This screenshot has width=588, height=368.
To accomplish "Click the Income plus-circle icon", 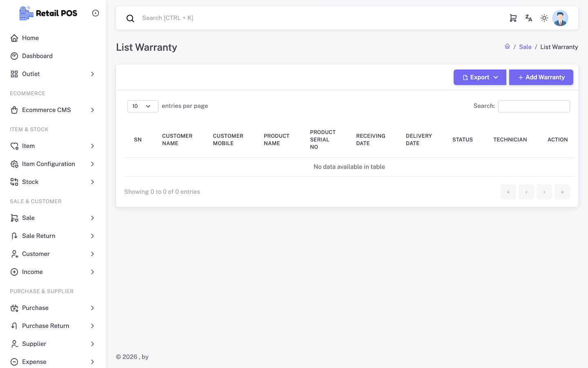I will (14, 272).
